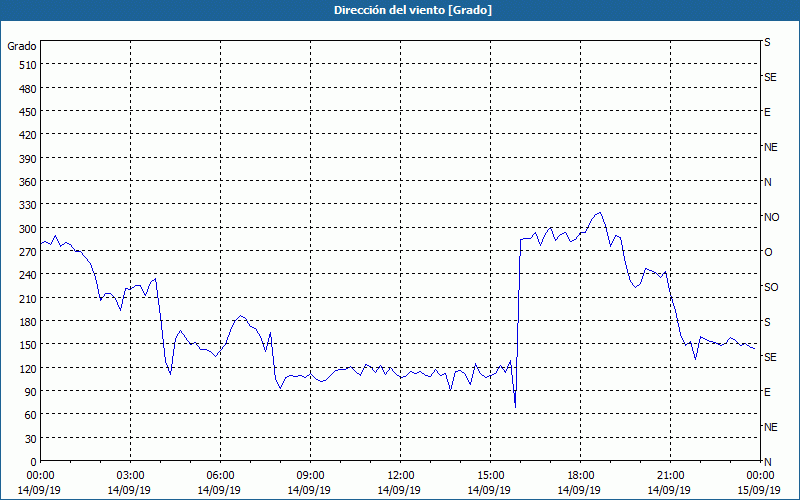Select the 360 value on the degree axis
Image resolution: width=800 pixels, height=500 pixels.
(29, 182)
